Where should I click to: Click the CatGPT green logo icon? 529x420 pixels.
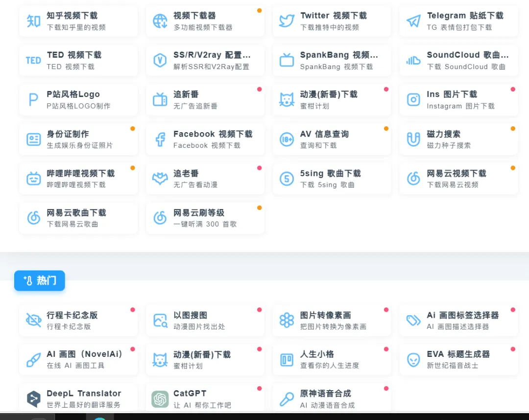coord(160,399)
